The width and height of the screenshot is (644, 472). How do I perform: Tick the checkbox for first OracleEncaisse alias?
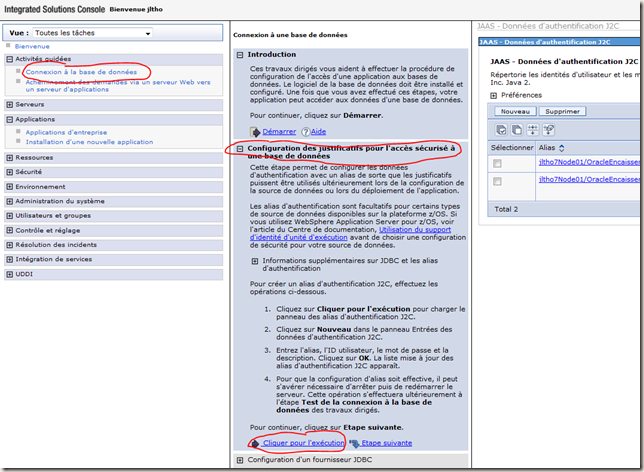click(x=497, y=163)
